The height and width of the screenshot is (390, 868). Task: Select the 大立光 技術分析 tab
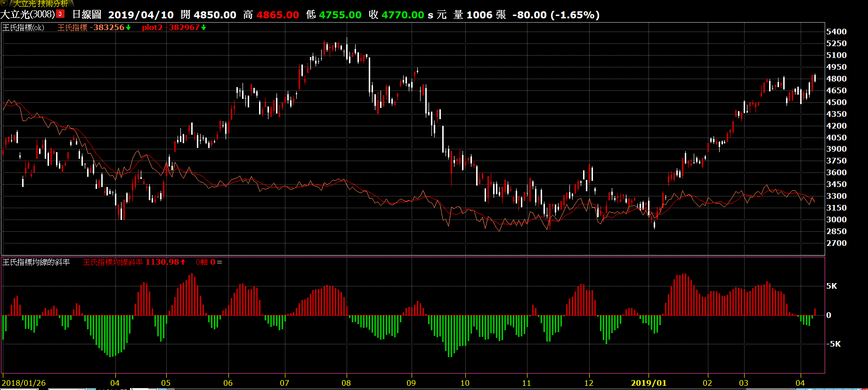(41, 3)
